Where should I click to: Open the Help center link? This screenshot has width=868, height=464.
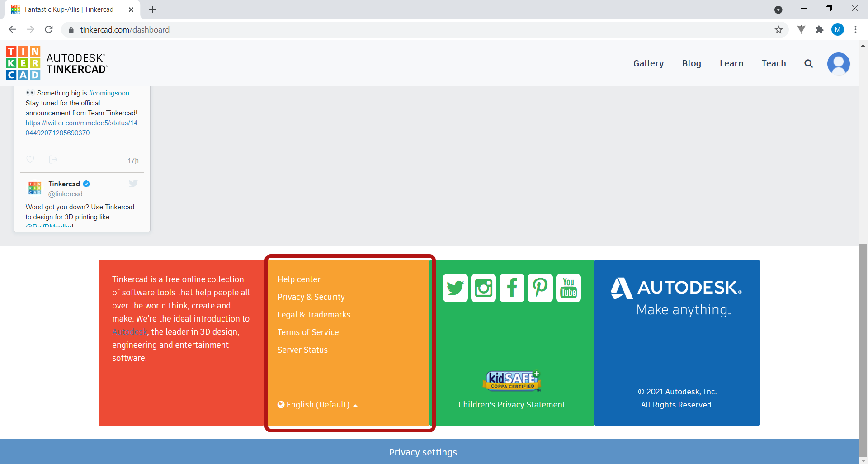coord(299,279)
